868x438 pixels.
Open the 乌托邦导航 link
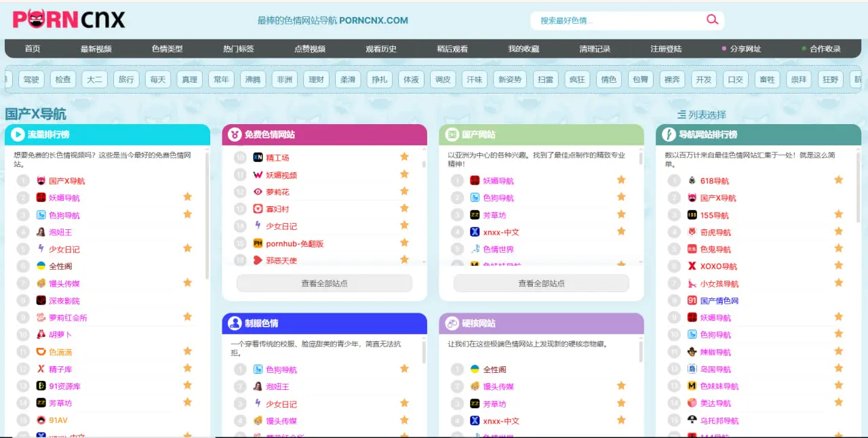pos(719,420)
